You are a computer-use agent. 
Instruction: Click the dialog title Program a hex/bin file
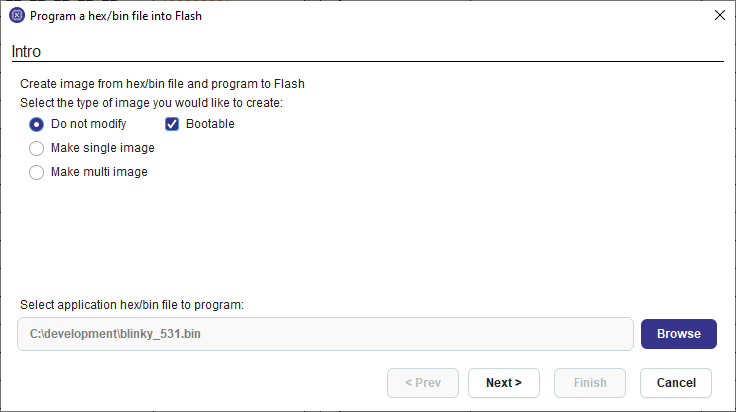click(116, 16)
